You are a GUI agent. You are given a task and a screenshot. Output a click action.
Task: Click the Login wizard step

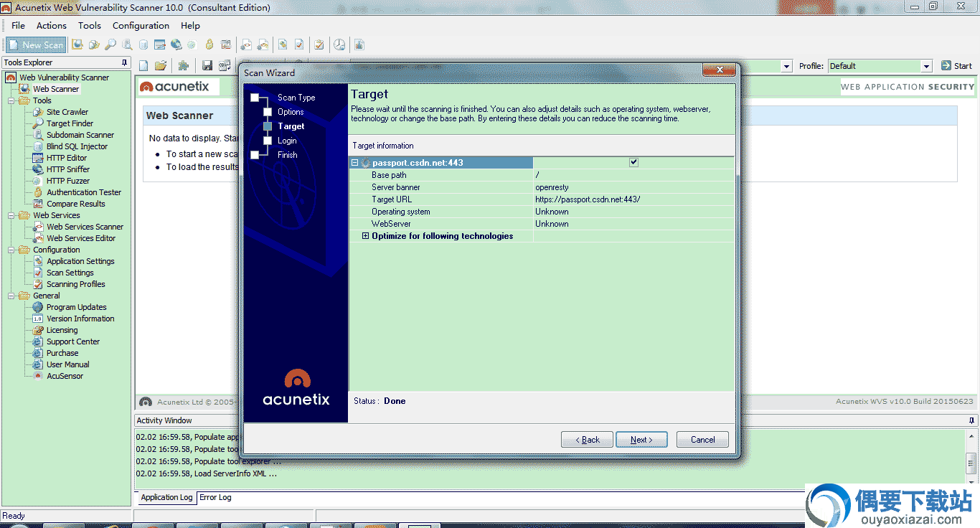pyautogui.click(x=287, y=141)
